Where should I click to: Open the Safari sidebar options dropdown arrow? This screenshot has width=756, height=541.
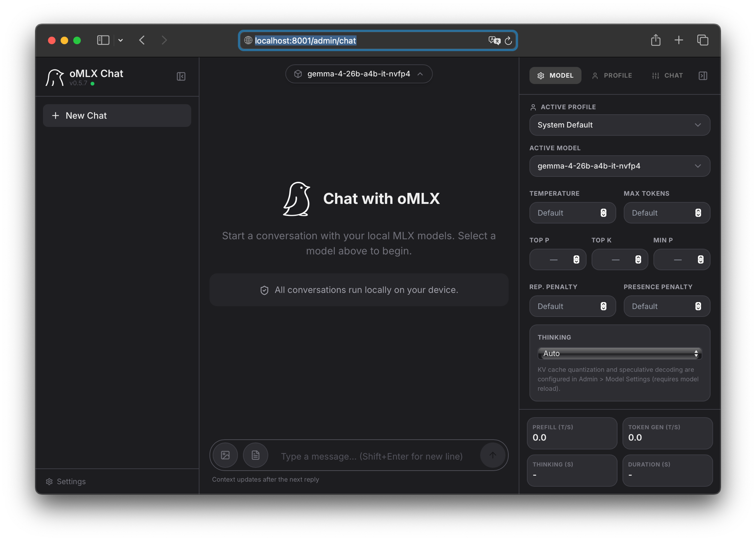coord(121,40)
